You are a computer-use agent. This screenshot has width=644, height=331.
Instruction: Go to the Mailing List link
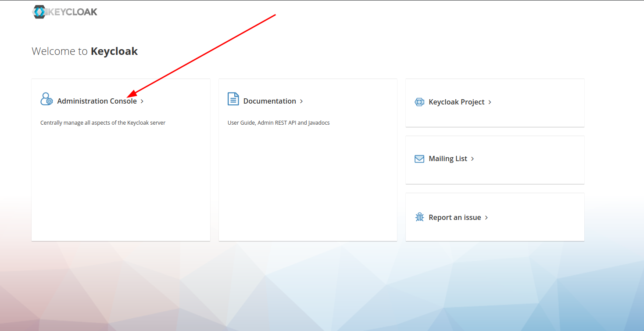(x=447, y=158)
